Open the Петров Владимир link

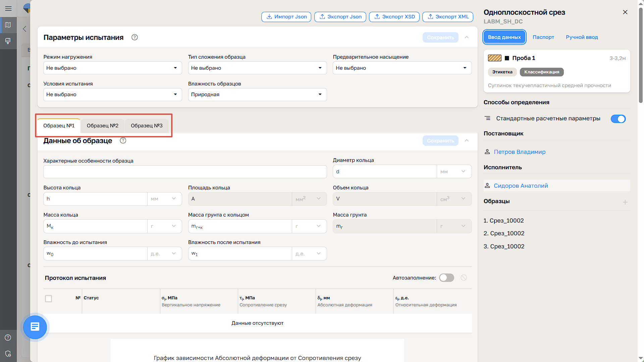(520, 152)
